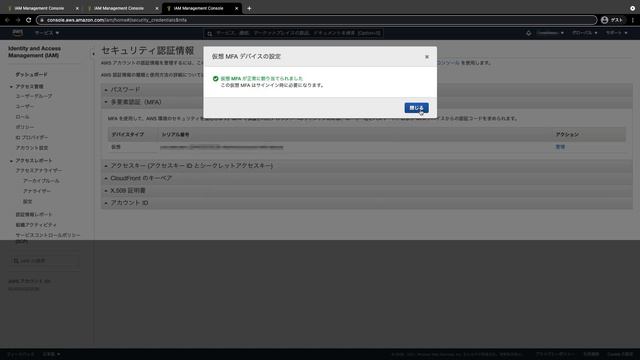Open the account name dropdown in header
The height and width of the screenshot is (360, 640).
(550, 33)
